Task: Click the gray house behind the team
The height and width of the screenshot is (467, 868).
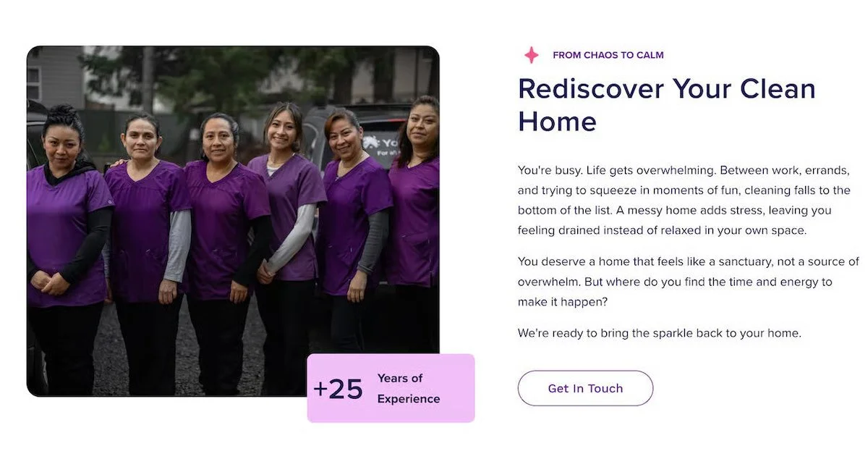Action: tap(56, 77)
